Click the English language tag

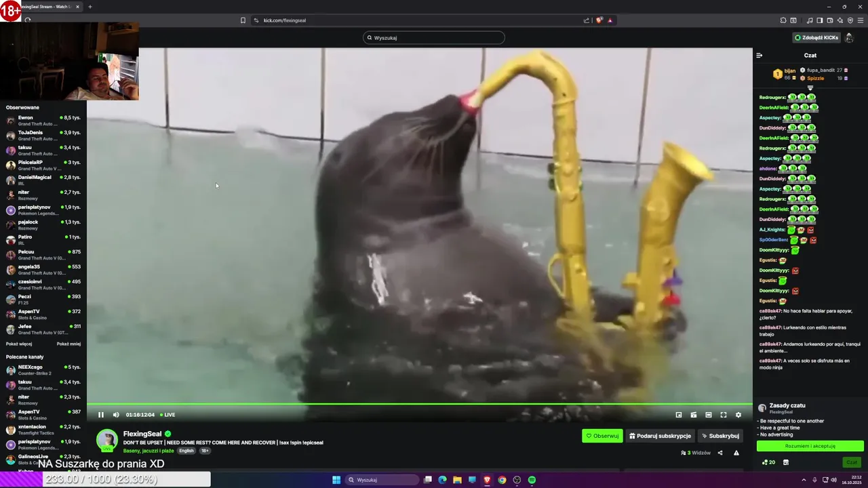186,451
